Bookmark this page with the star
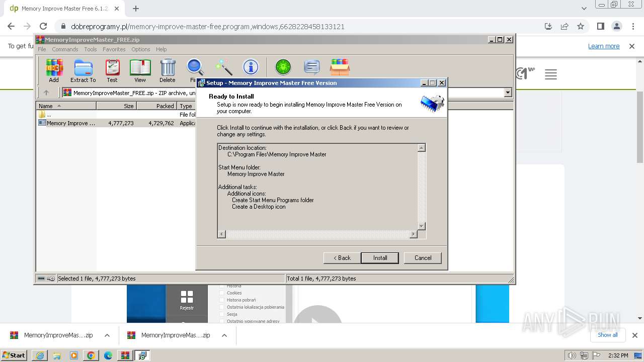644x362 pixels. [581, 27]
